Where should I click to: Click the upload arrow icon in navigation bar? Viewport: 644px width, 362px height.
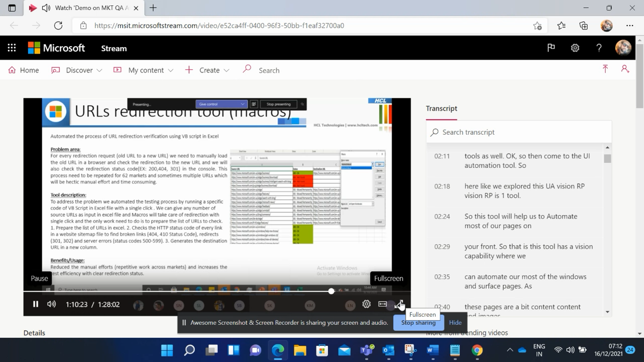605,69
